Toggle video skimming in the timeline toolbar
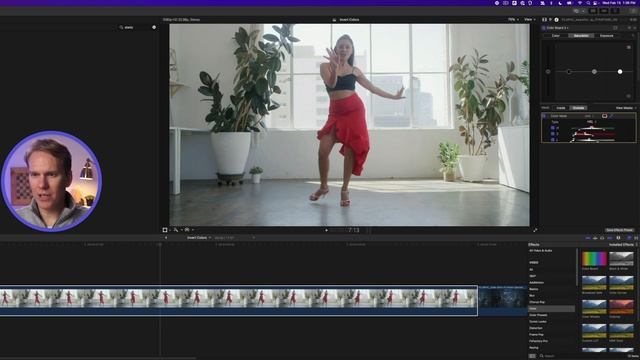The width and height of the screenshot is (640, 360). [588, 238]
